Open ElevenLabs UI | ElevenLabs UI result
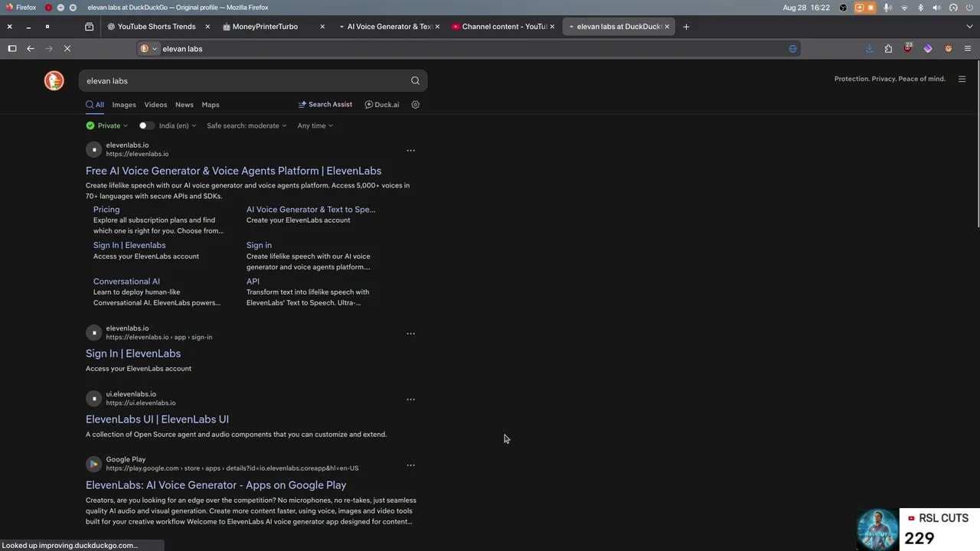This screenshot has width=980, height=551. pos(157,419)
